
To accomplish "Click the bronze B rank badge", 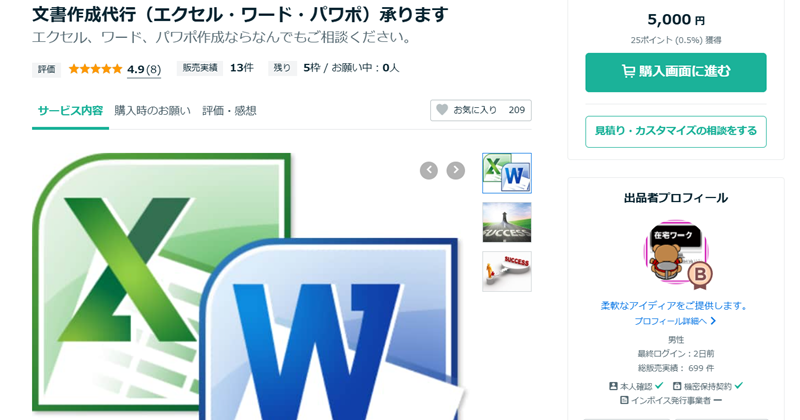I will [x=700, y=275].
